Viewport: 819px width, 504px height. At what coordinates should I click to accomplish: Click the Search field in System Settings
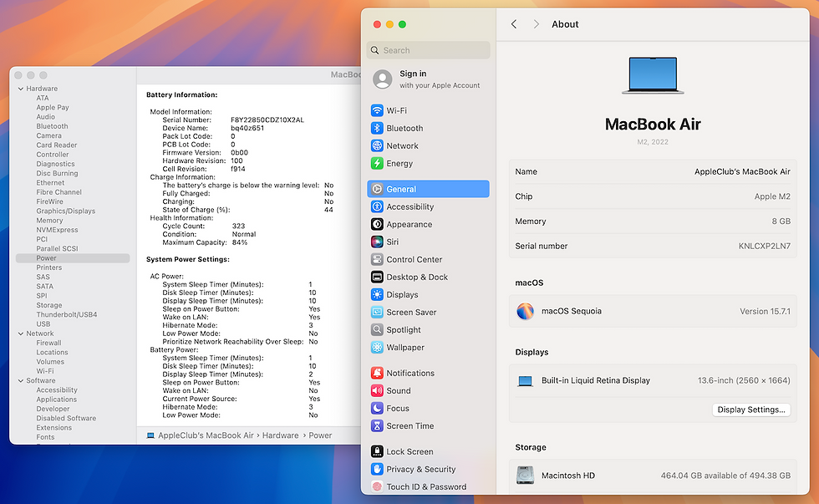428,50
